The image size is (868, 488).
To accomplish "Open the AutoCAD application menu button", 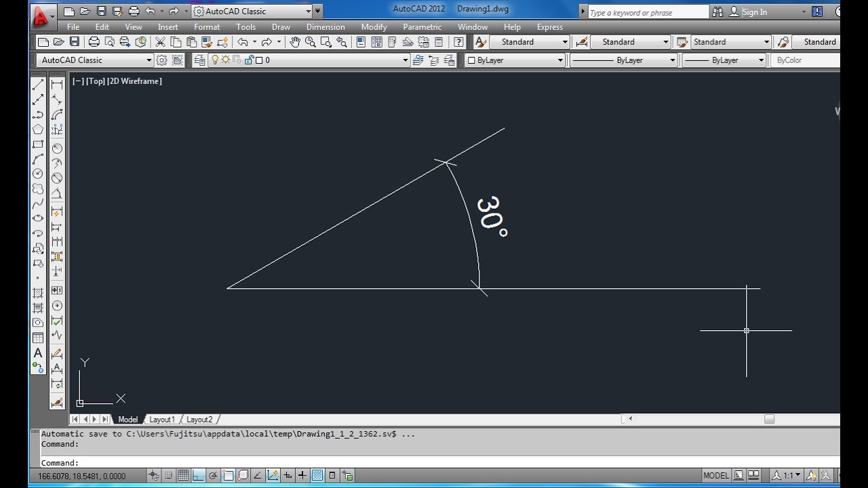I will 43,16.
